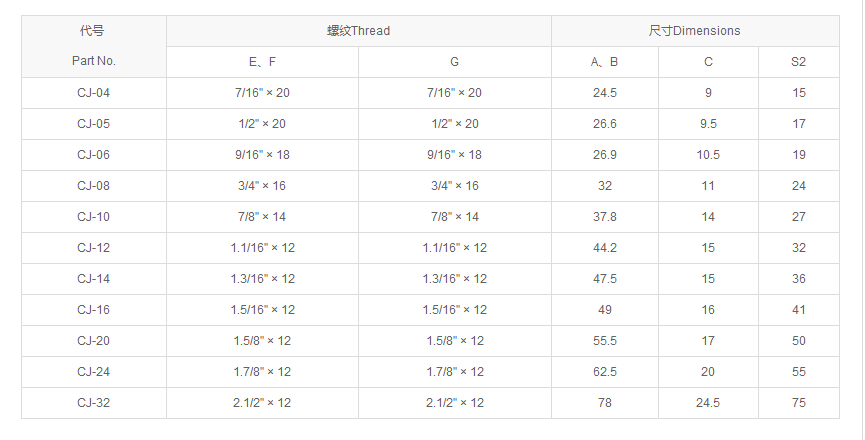Click the 44.2 A、B value
Image resolution: width=865 pixels, height=440 pixels.
point(604,248)
